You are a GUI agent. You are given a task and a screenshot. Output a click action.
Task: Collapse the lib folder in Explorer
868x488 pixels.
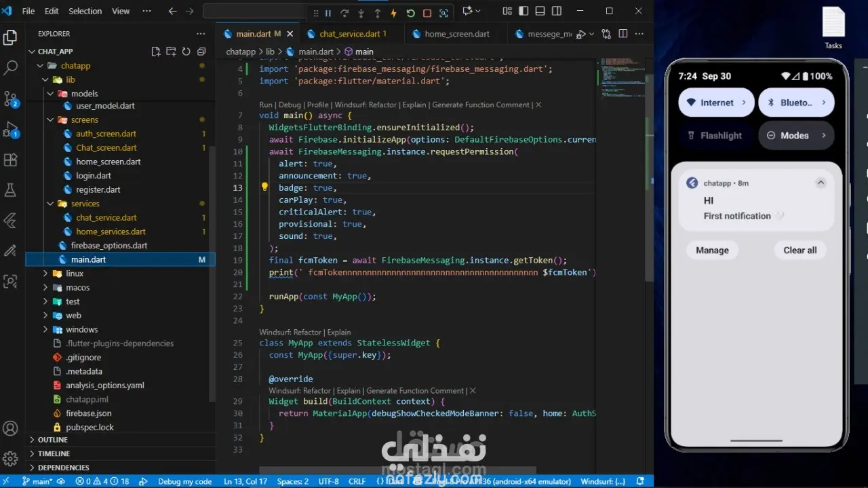coord(45,79)
